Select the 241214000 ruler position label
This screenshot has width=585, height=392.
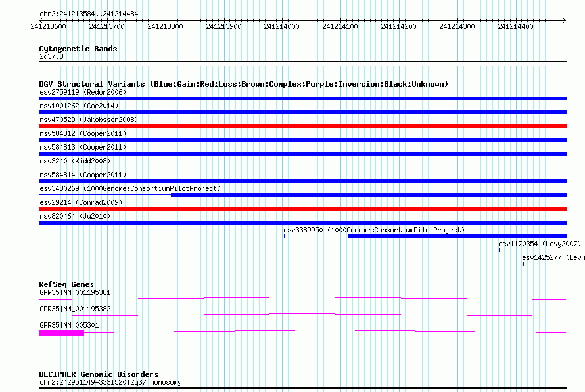282,26
